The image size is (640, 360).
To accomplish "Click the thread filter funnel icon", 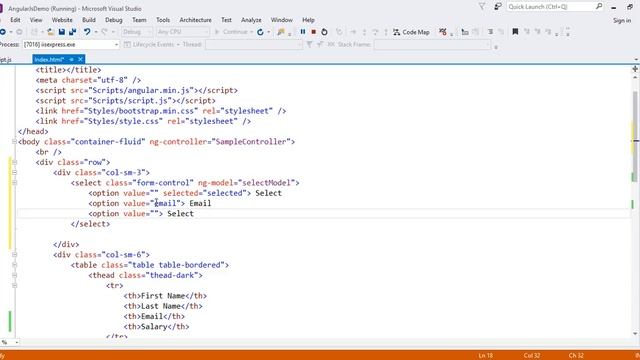I will (309, 44).
